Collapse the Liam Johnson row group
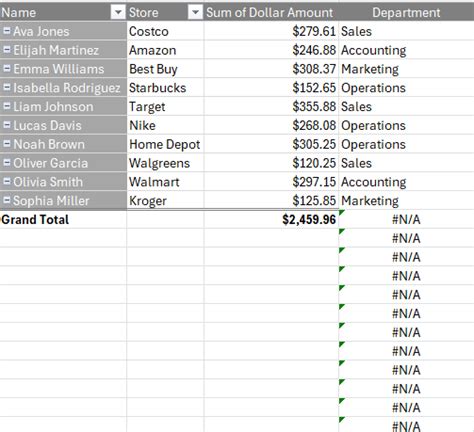Image resolution: width=474 pixels, height=432 pixels. (7, 106)
